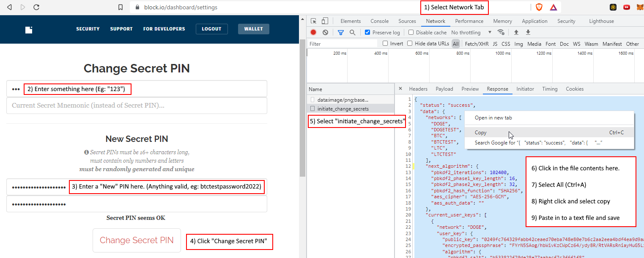The image size is (644, 258).
Task: Open the Headers tab of the request
Action: (x=418, y=89)
